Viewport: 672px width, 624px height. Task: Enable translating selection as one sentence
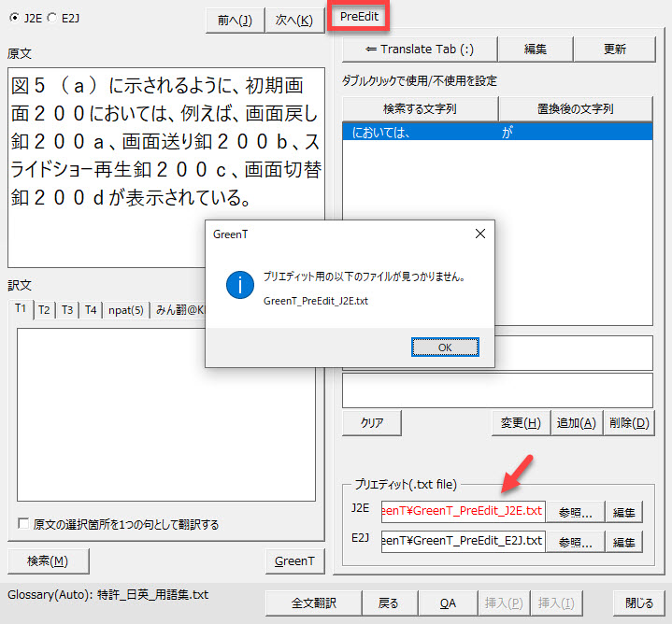tap(24, 524)
